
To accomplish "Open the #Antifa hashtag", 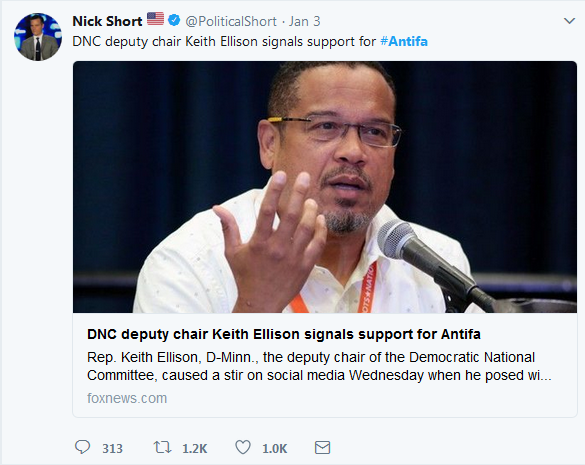I will tap(404, 41).
